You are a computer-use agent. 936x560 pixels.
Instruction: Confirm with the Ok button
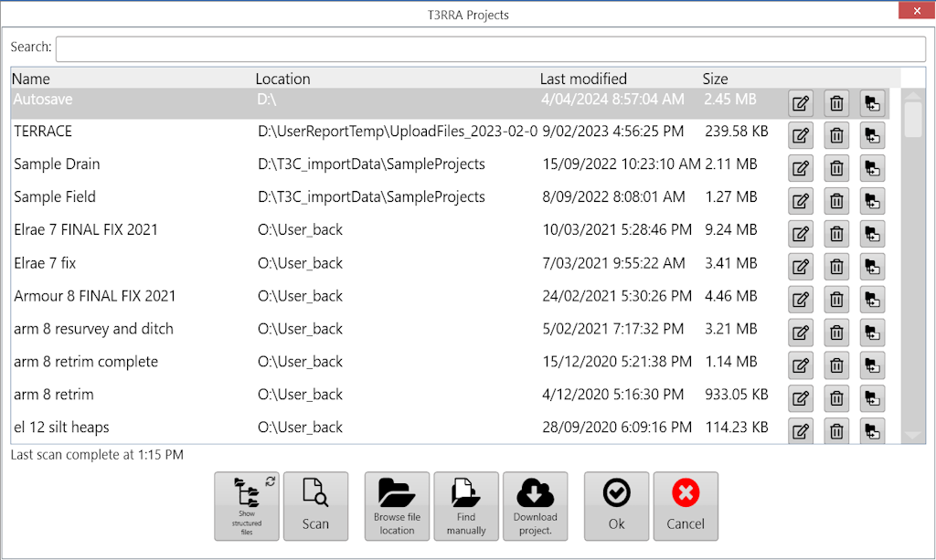[x=617, y=506]
